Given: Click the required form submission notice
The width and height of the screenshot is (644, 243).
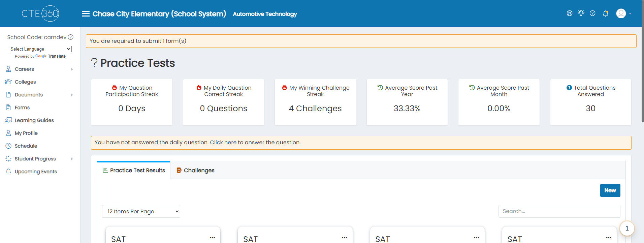Looking at the screenshot, I should [361, 41].
